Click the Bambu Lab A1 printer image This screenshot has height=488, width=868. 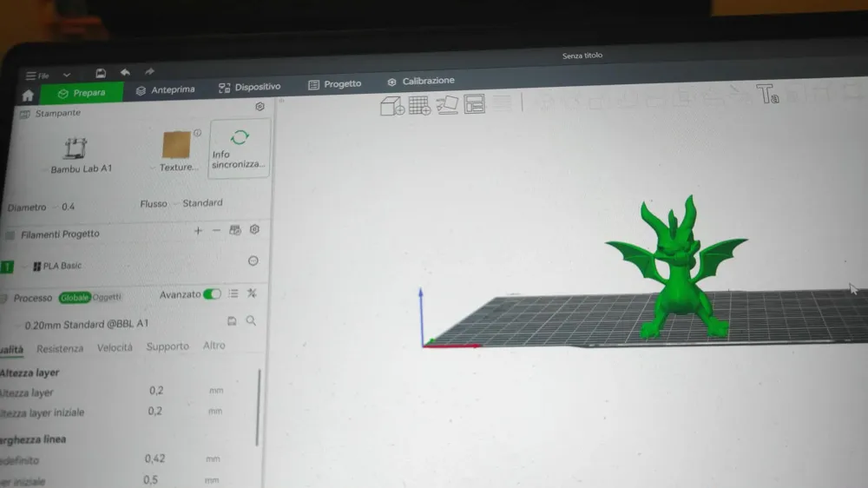[x=76, y=148]
